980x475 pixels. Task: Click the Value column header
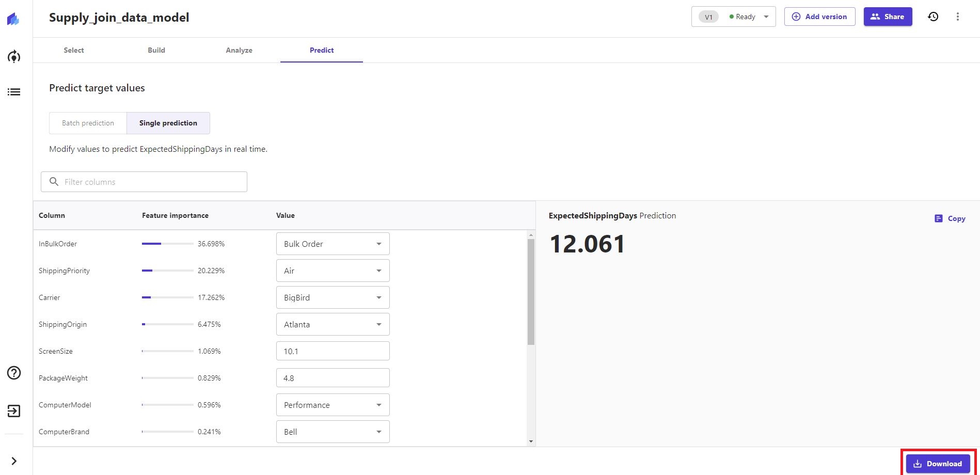point(286,215)
